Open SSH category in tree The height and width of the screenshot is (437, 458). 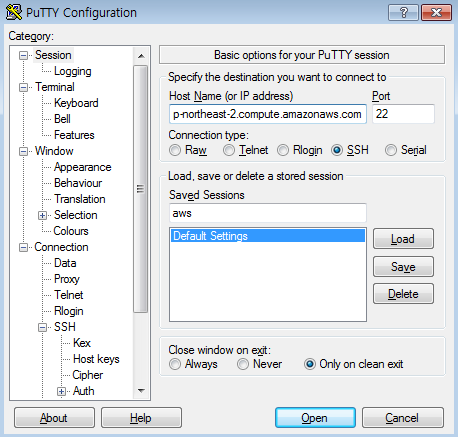tap(65, 327)
